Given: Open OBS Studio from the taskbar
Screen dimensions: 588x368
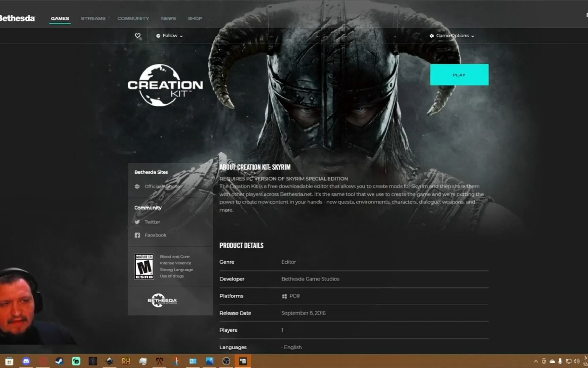Looking at the screenshot, I should click(x=226, y=361).
